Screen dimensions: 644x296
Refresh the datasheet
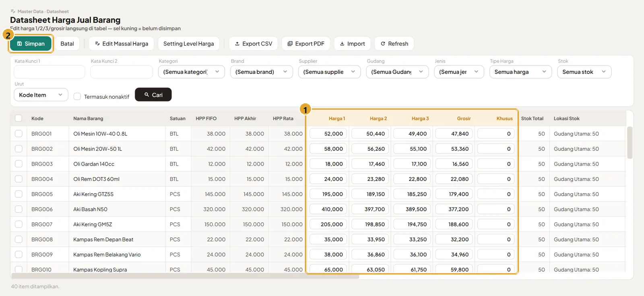point(394,43)
